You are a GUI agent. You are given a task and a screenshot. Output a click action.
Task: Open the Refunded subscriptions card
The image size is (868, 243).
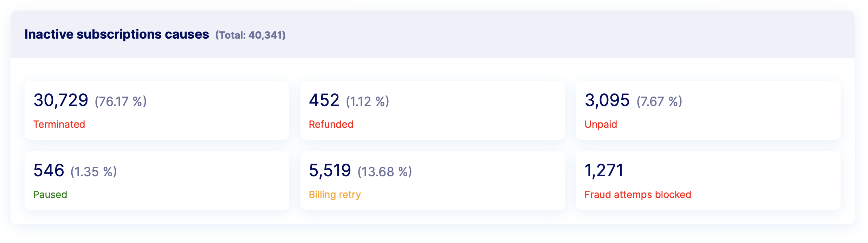[x=433, y=110]
